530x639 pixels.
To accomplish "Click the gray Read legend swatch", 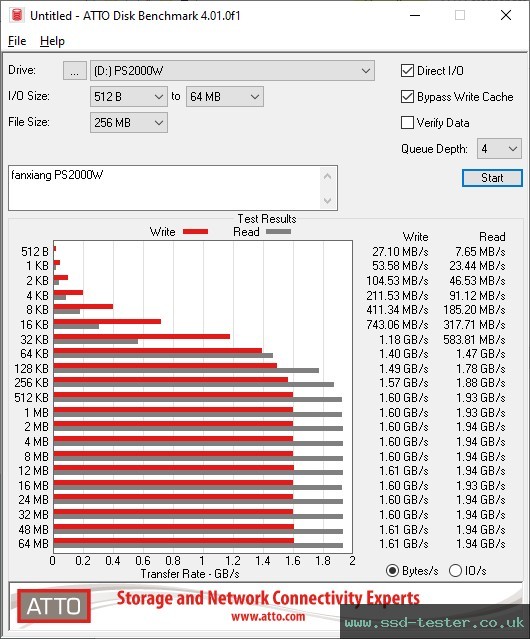I will pyautogui.click(x=278, y=232).
